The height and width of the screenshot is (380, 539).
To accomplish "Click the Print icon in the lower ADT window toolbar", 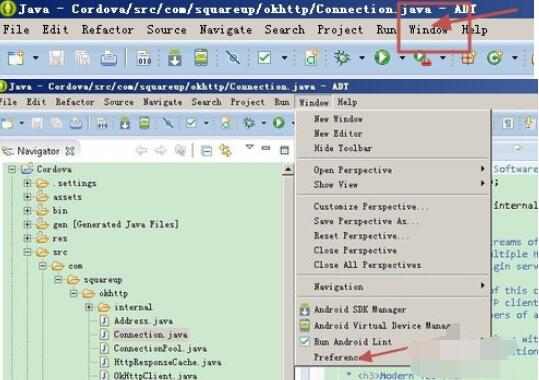I will 76,123.
